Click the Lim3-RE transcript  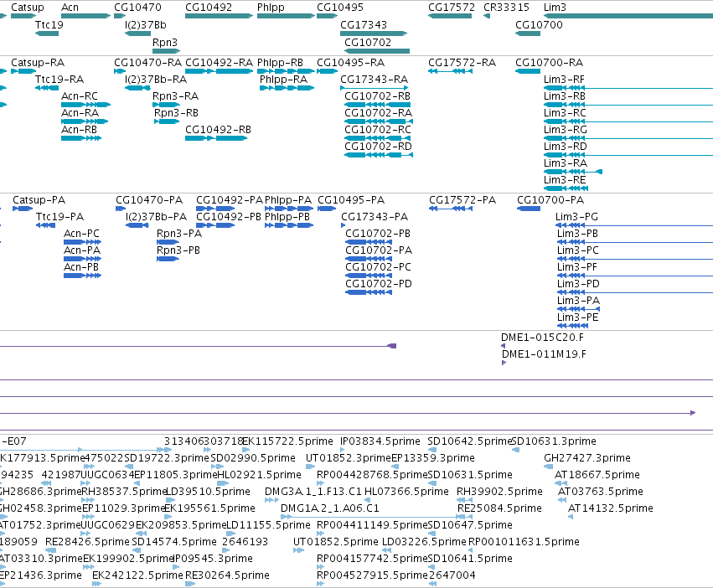566,188
